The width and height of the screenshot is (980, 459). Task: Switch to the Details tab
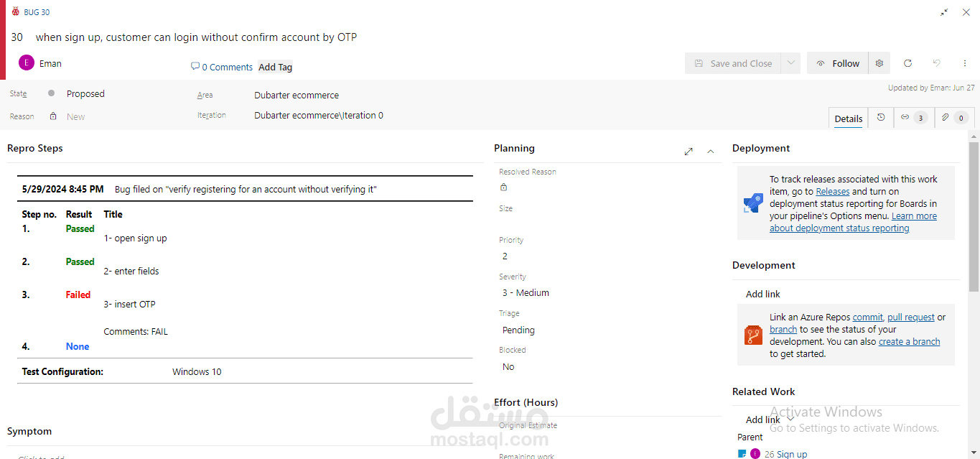(x=848, y=119)
